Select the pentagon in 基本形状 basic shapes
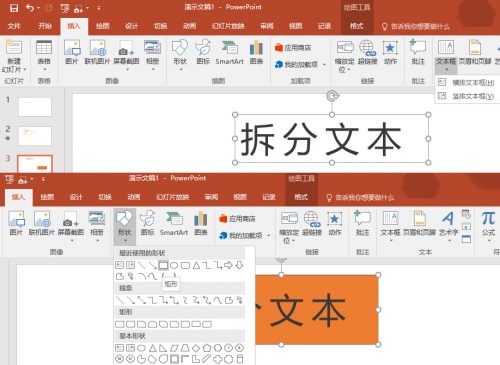 [x=207, y=348]
